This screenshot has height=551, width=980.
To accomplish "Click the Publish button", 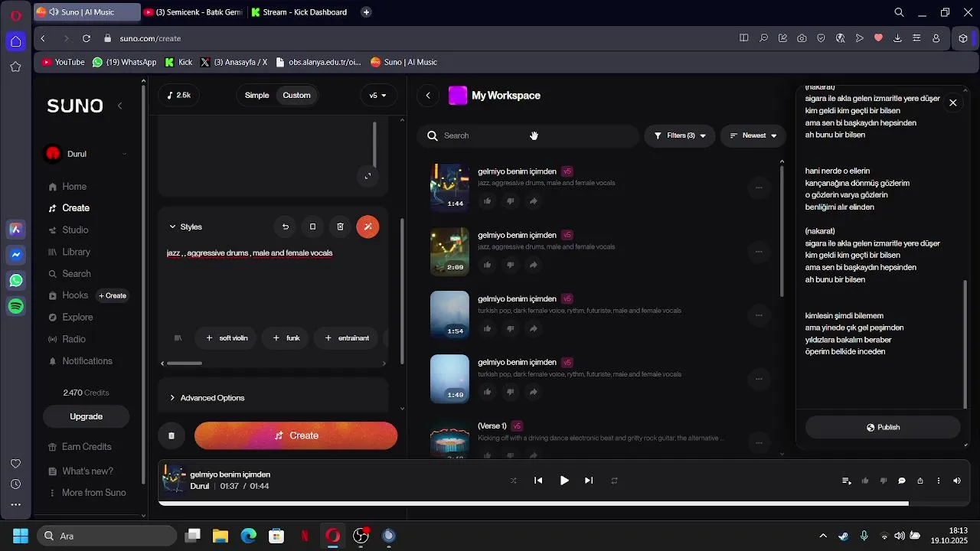I will click(883, 427).
